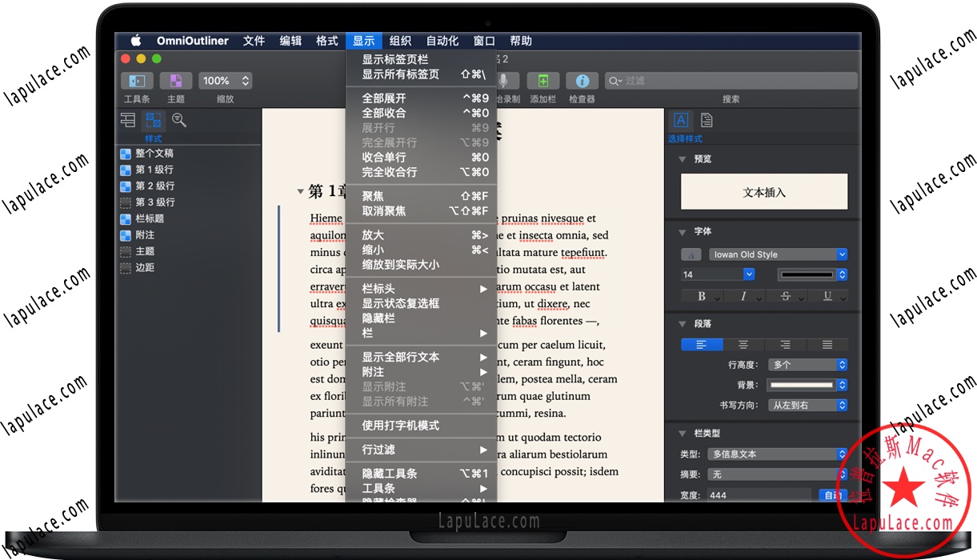Collapse the 第 1章 row triangle
977x560 pixels.
pos(300,192)
